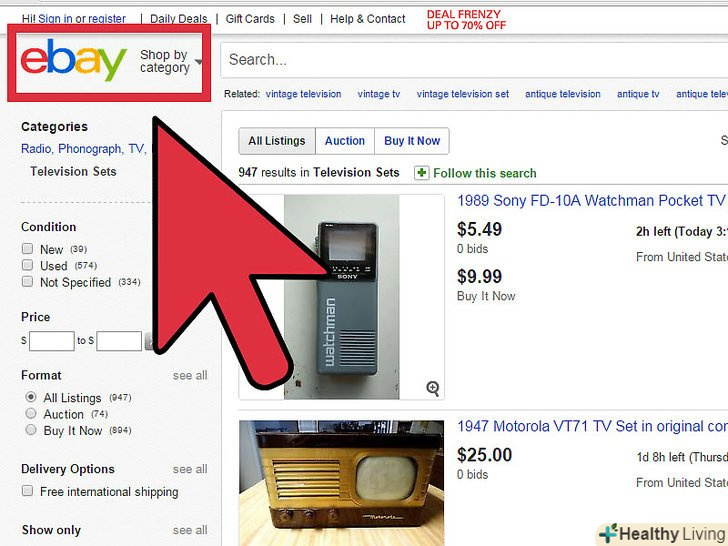Open the Healthy Living badge icon

click(609, 533)
